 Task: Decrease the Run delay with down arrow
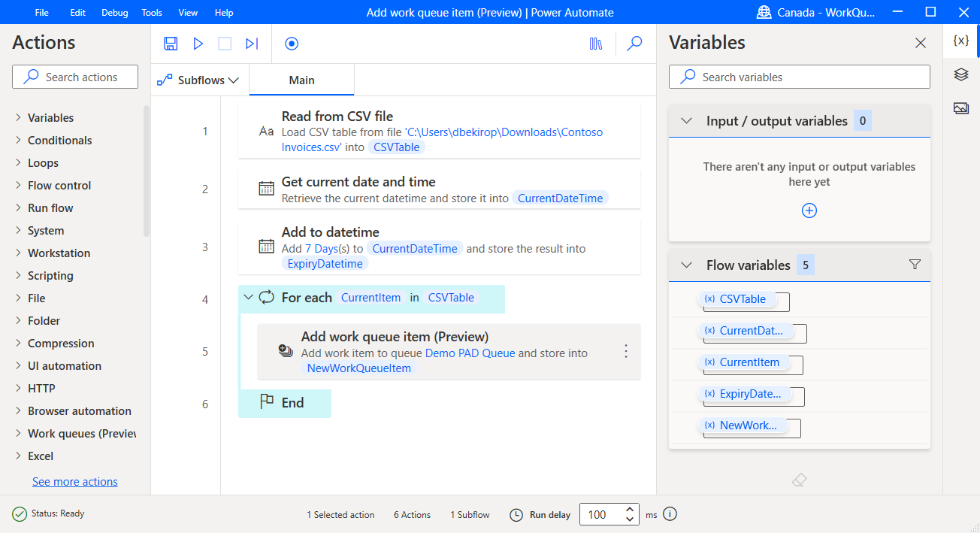[x=630, y=519]
